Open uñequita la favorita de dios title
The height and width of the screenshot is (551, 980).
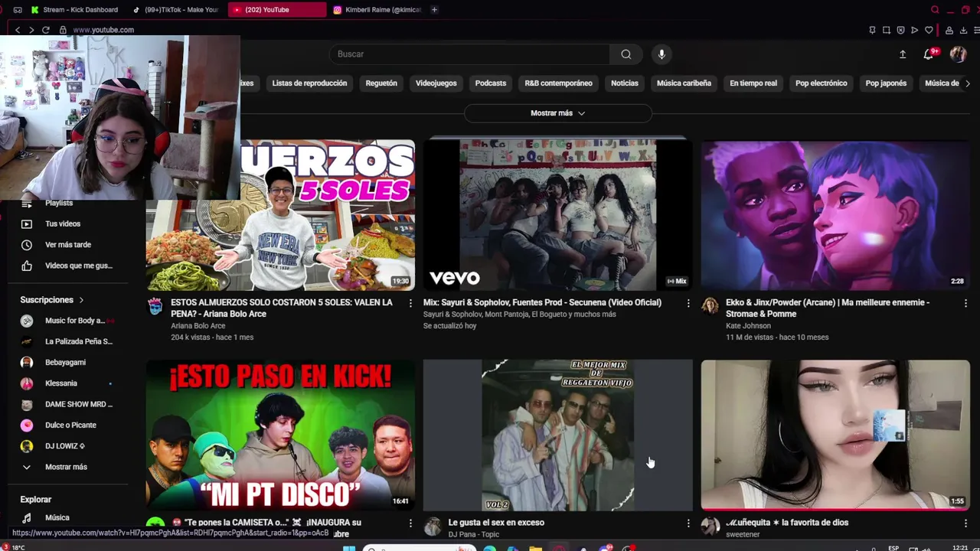click(787, 523)
